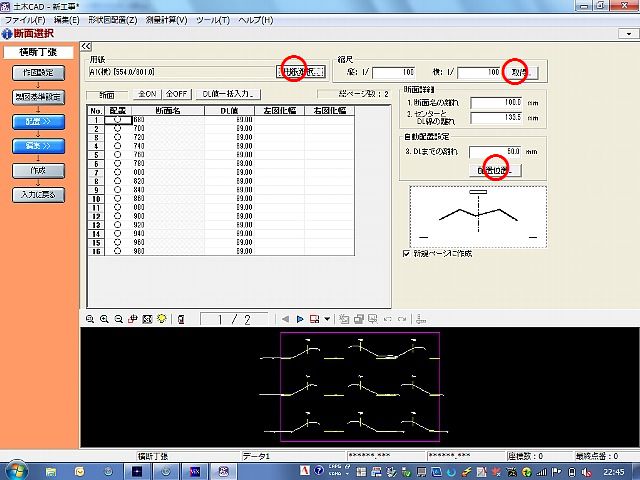Click the 全OFF button
The width and height of the screenshot is (640, 480).
[177, 94]
